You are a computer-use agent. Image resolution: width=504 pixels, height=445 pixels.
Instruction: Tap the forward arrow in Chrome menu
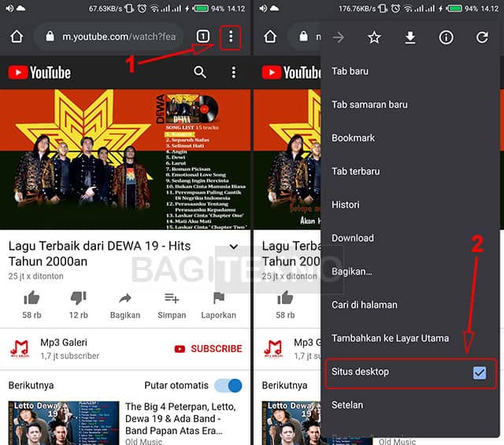(x=338, y=37)
